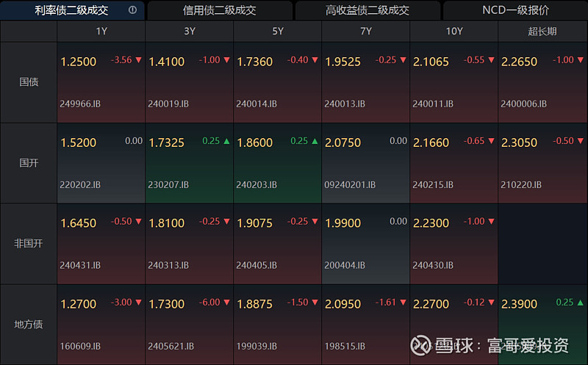Click yield value 1.8100

[167, 223]
